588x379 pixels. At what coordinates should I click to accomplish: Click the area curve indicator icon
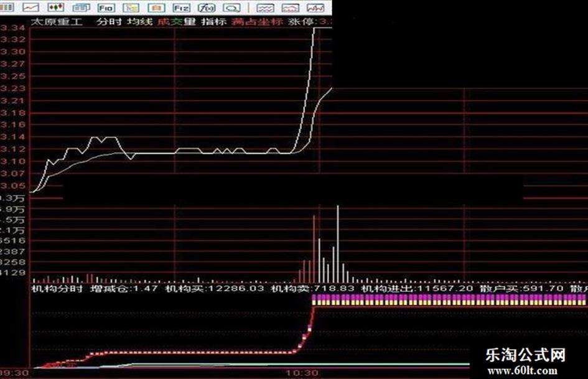[x=290, y=7]
